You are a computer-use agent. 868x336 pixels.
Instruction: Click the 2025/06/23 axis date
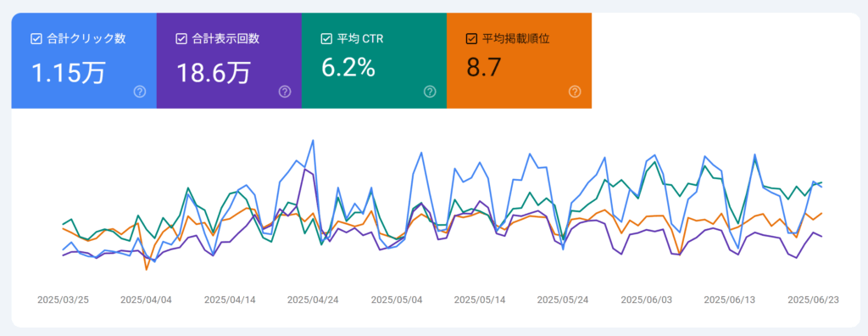tap(813, 300)
